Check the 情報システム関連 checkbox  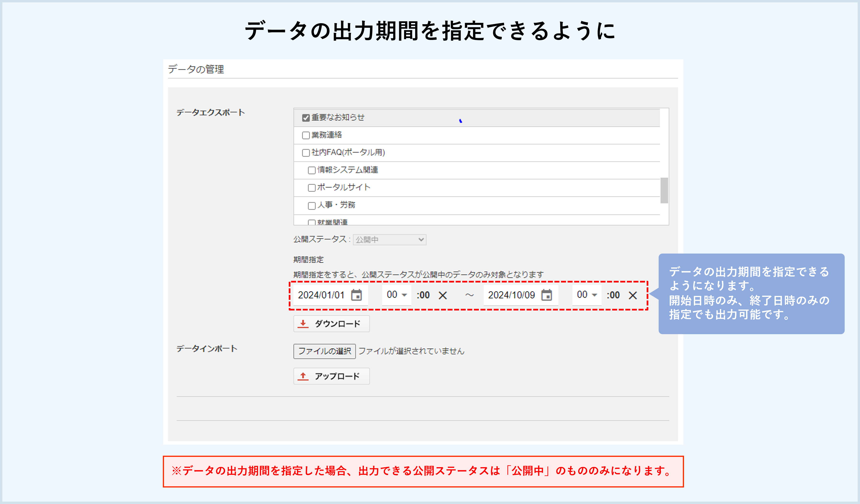click(x=311, y=170)
